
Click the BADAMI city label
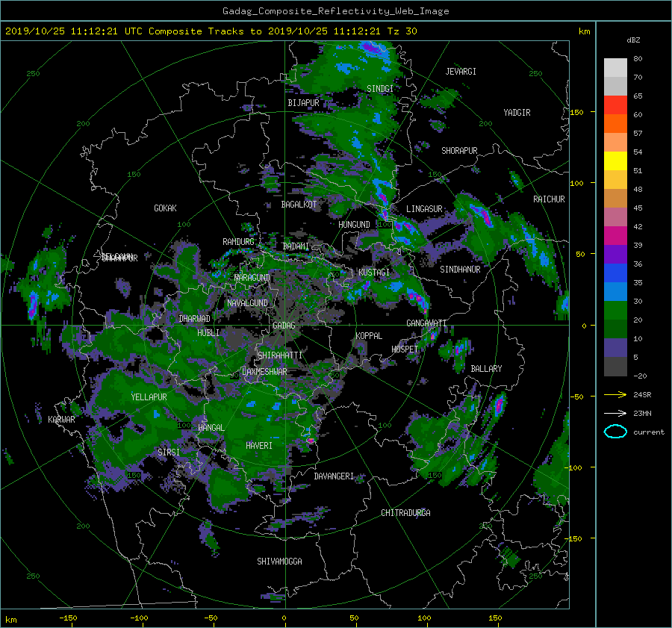pos(296,246)
